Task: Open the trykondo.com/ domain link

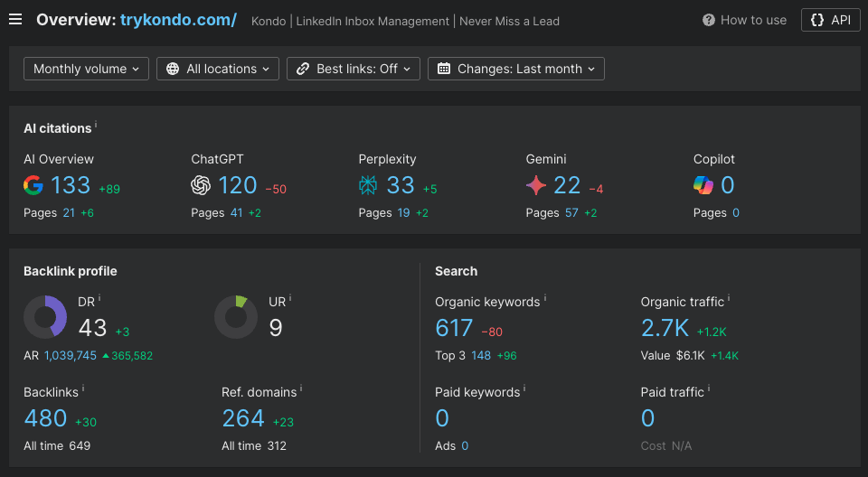Action: point(178,20)
